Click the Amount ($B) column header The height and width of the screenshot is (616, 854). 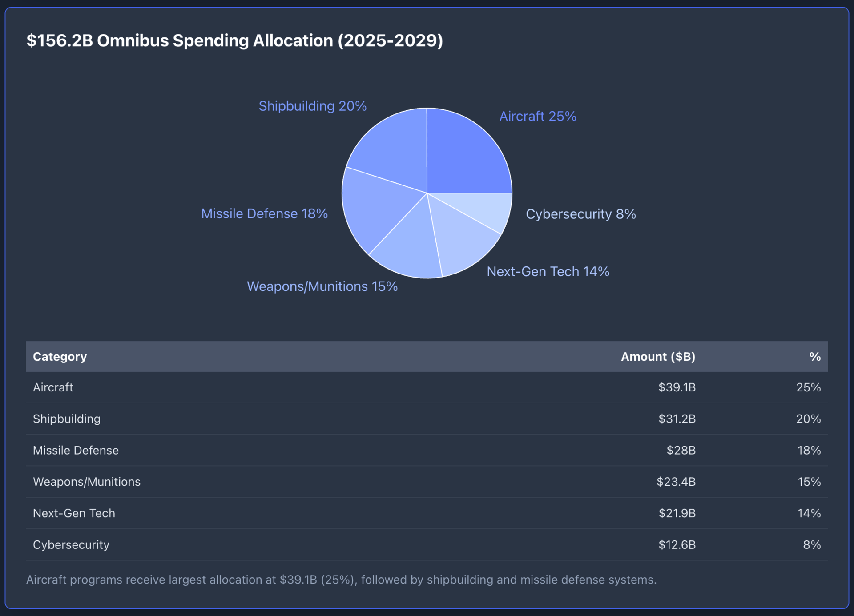point(657,357)
